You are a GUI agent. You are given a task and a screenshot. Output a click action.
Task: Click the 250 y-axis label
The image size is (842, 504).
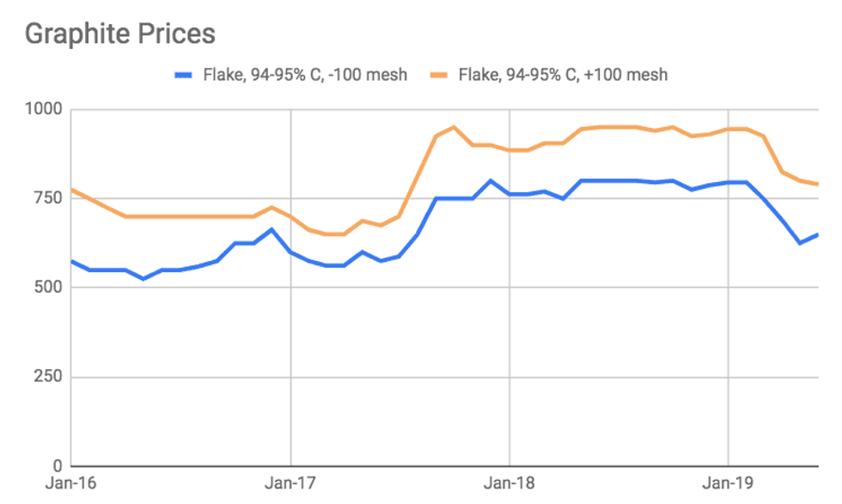point(47,377)
